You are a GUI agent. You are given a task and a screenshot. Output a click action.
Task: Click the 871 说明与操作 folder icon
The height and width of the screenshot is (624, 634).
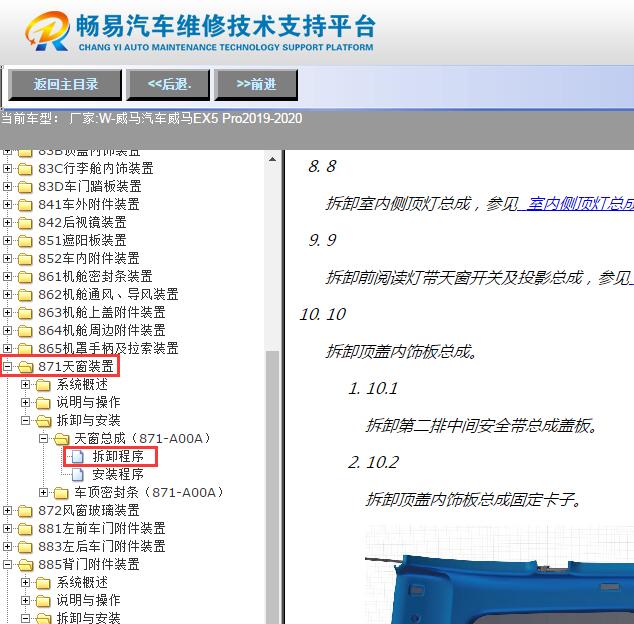pyautogui.click(x=43, y=403)
